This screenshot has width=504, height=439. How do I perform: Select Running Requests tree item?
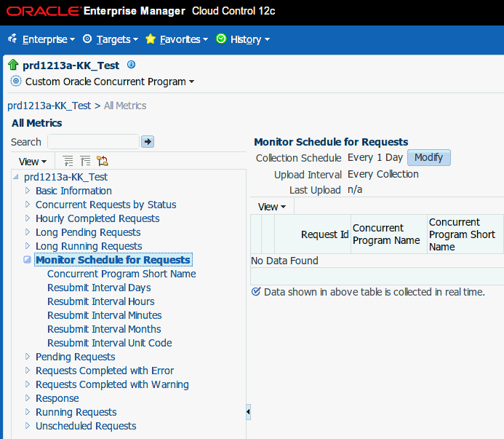click(76, 412)
